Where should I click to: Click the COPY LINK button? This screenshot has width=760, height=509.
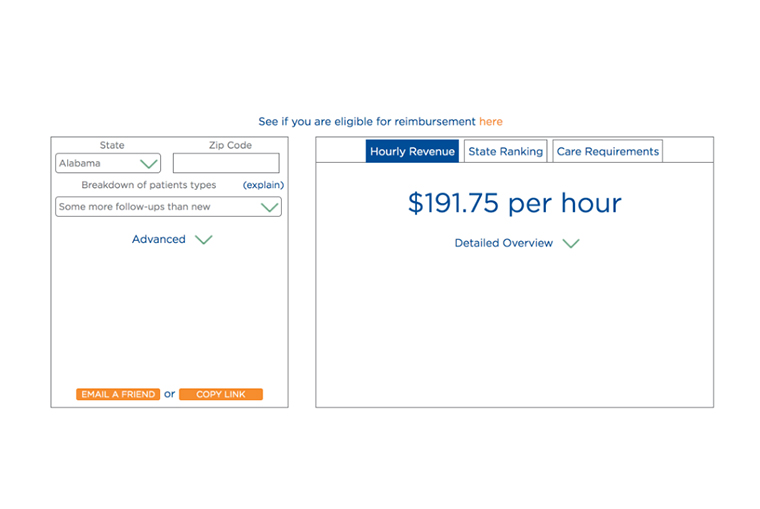click(x=220, y=395)
